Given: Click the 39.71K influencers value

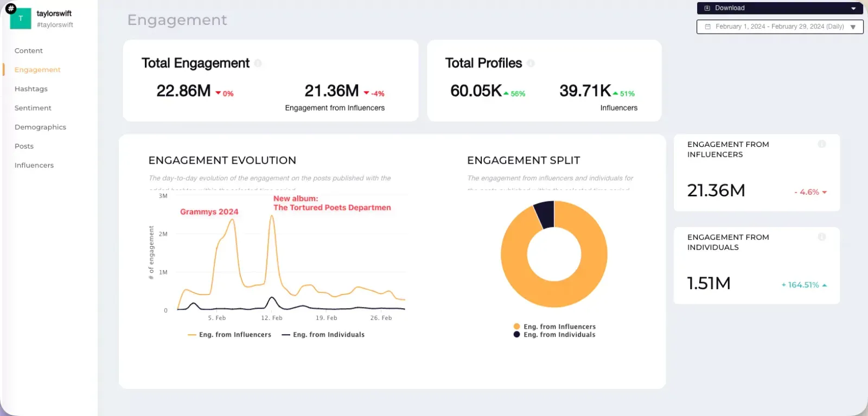Looking at the screenshot, I should coord(585,91).
